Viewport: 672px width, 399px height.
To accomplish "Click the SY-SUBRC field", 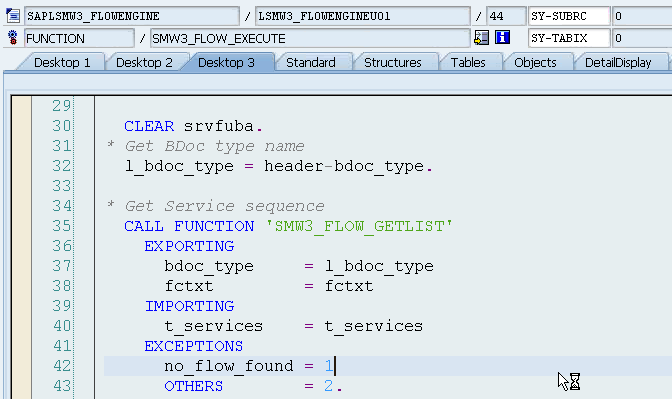I will tap(569, 16).
